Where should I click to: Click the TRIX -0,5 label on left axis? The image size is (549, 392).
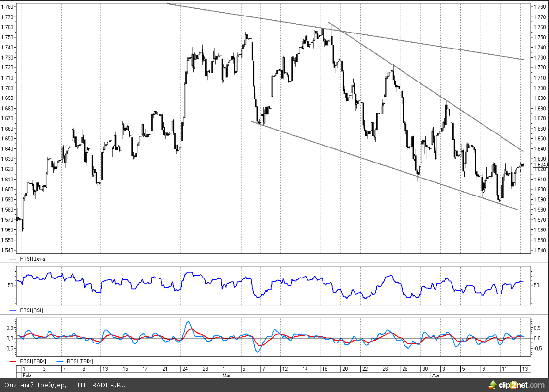(9, 348)
